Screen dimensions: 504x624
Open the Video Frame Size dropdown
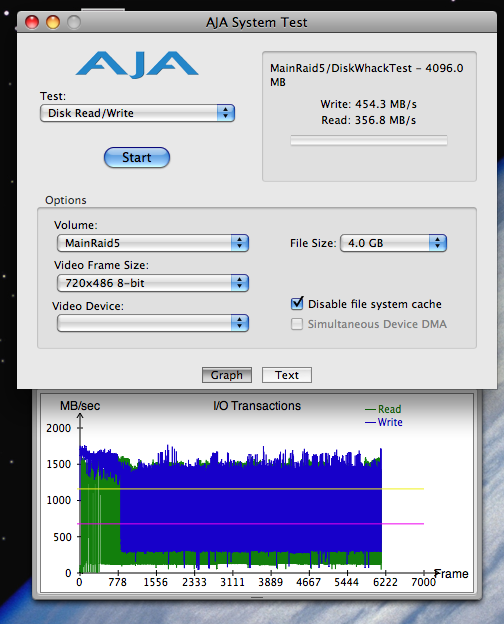tap(153, 283)
